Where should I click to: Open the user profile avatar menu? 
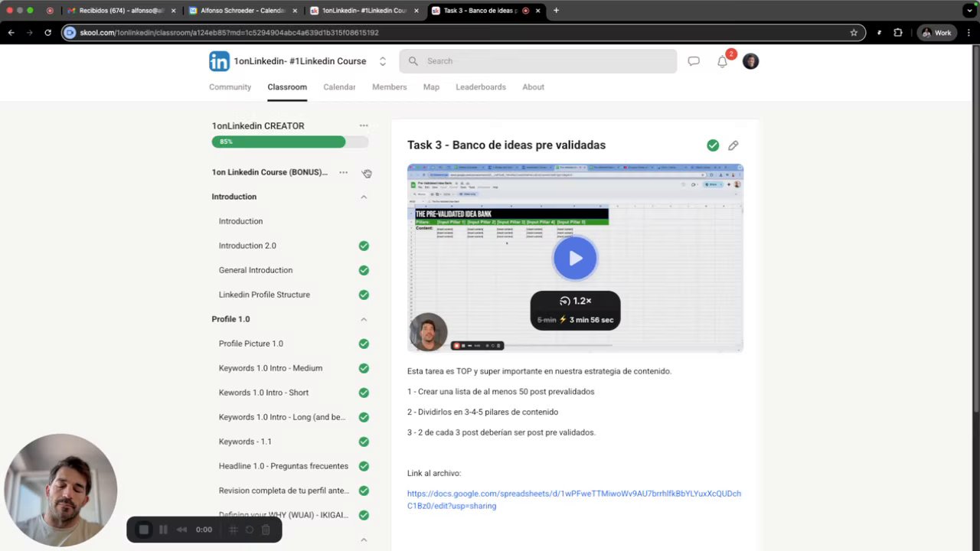pyautogui.click(x=750, y=61)
